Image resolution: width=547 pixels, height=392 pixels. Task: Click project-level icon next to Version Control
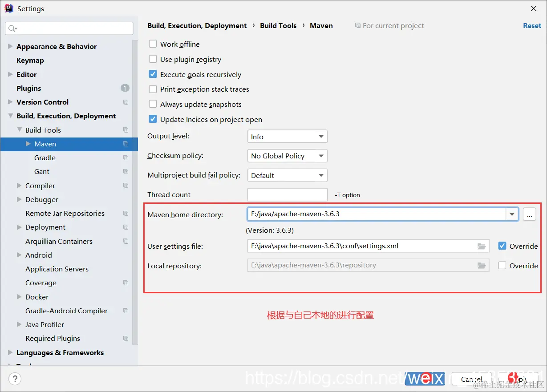tap(126, 102)
